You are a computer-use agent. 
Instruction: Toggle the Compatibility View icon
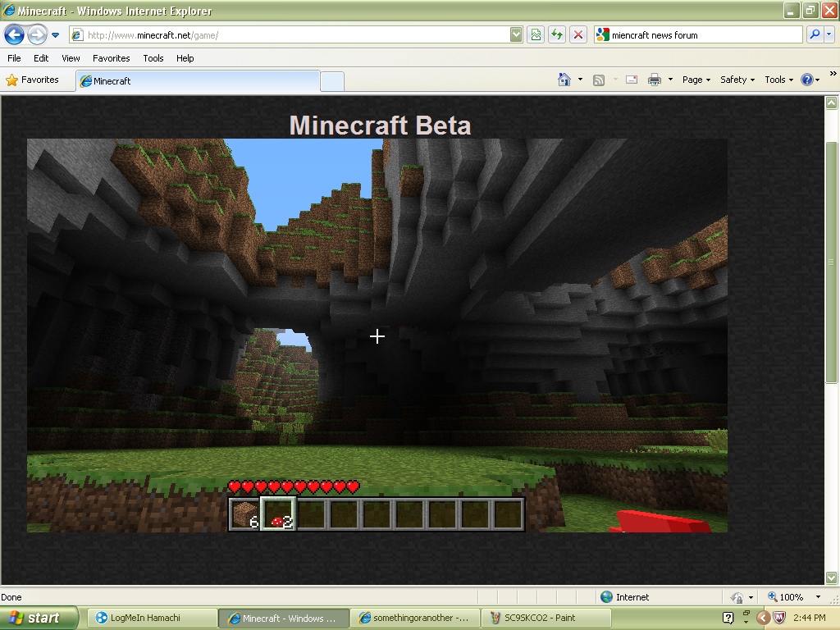536,35
